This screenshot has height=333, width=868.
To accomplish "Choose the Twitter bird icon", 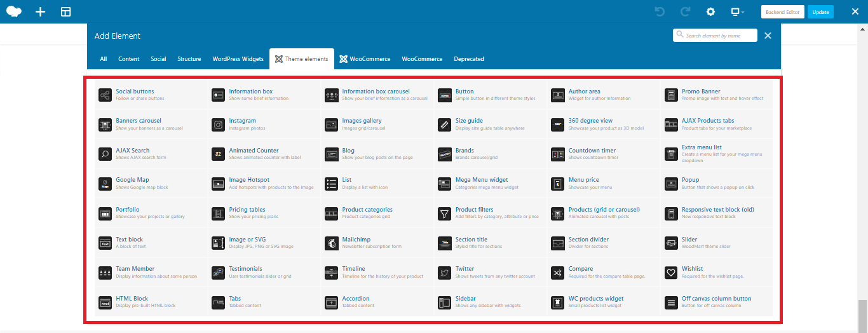I will [x=444, y=273].
